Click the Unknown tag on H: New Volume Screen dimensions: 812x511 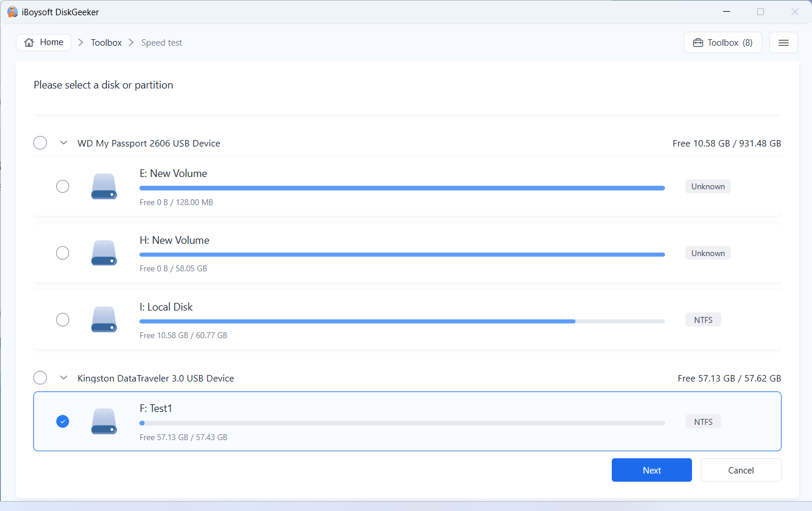708,253
